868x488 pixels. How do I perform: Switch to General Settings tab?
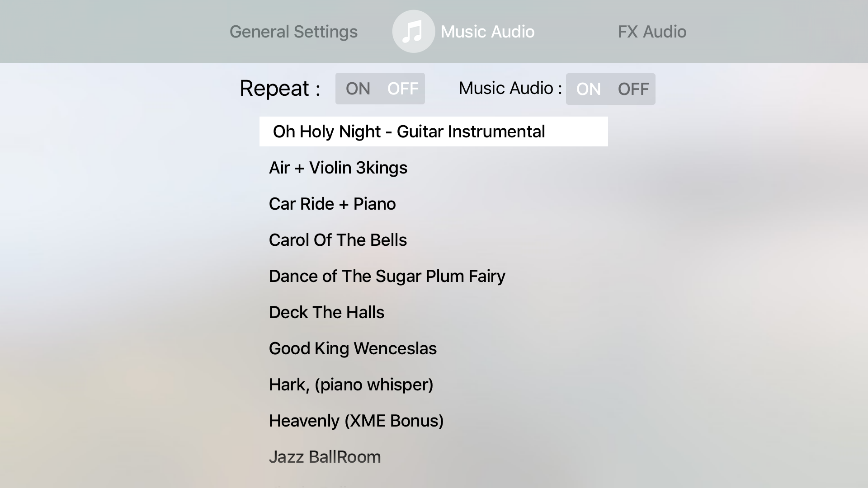293,32
